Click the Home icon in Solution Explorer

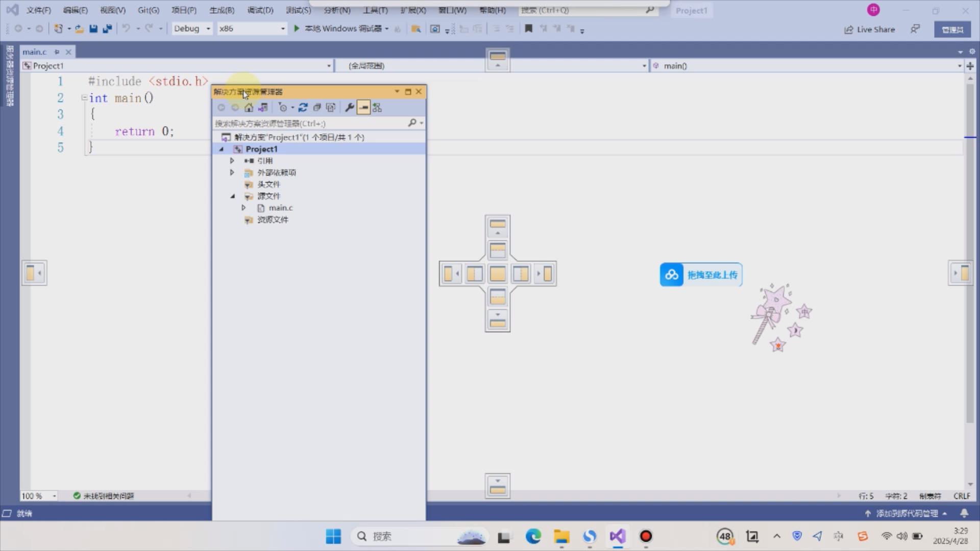(x=249, y=108)
